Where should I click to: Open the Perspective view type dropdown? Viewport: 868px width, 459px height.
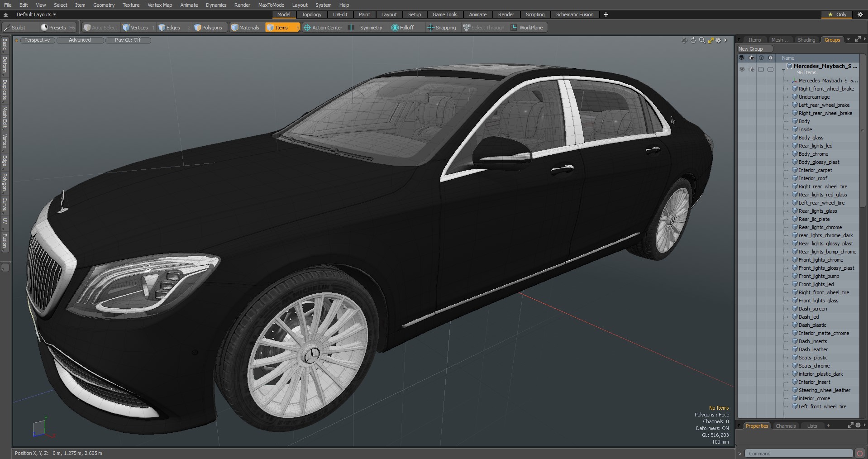tap(37, 40)
